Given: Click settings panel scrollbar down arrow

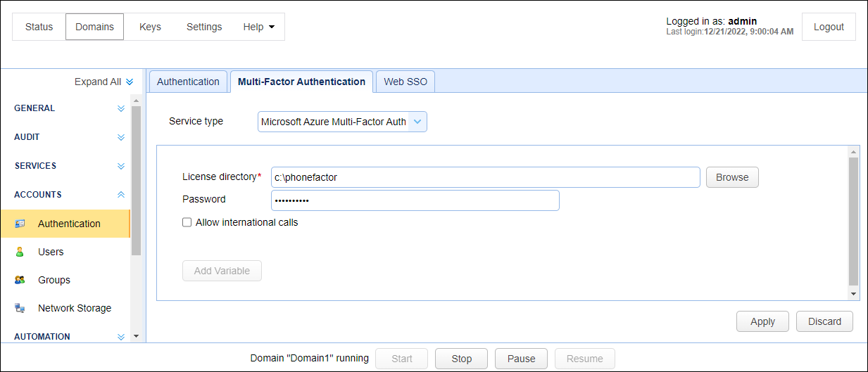Looking at the screenshot, I should pyautogui.click(x=853, y=295).
